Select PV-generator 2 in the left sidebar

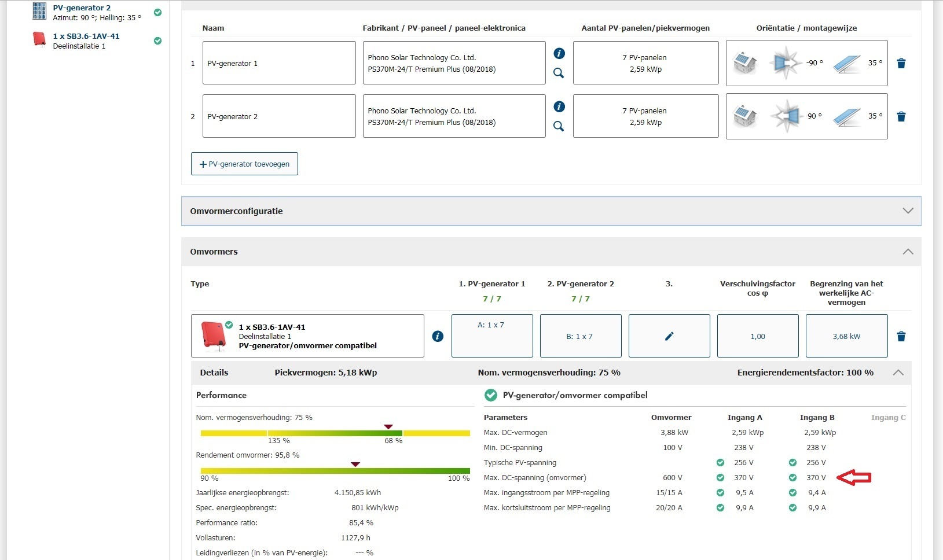click(82, 8)
